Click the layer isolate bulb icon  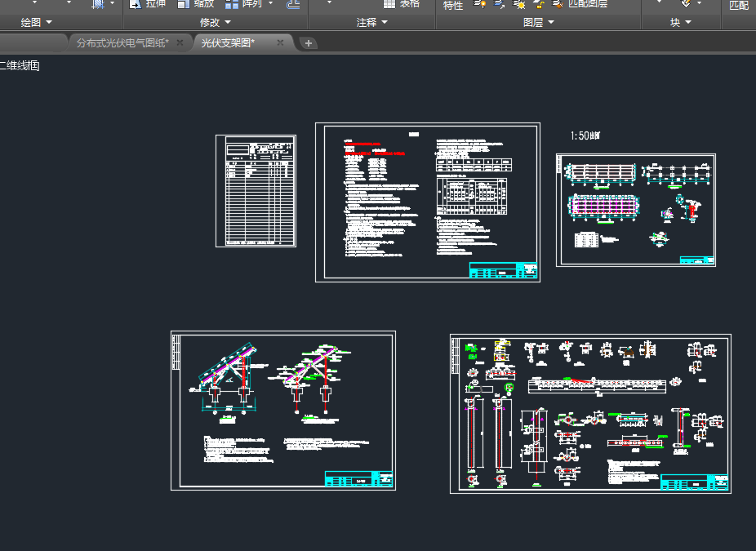coord(480,4)
